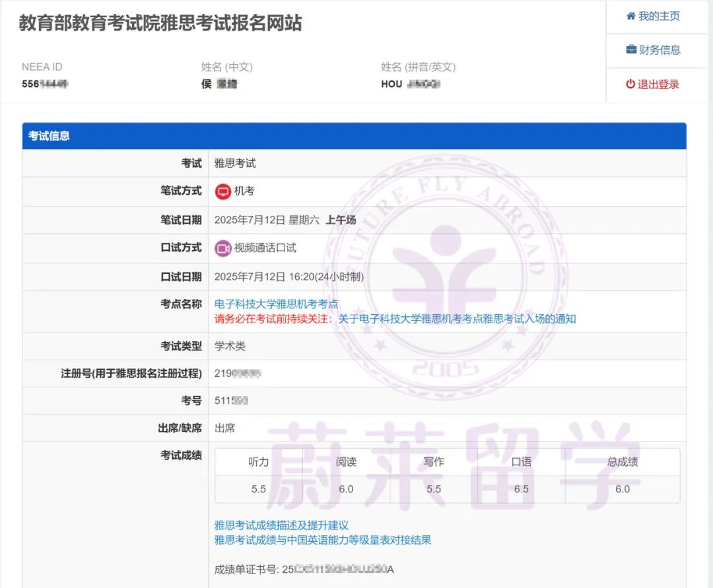This screenshot has width=713, height=588.
Task: Select the NEEA ID label
Action: point(42,67)
